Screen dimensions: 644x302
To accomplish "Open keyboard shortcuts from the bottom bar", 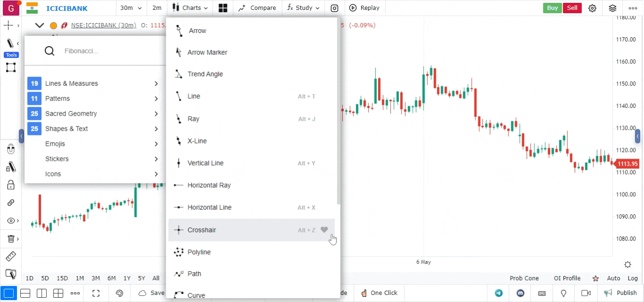I will 542,293.
